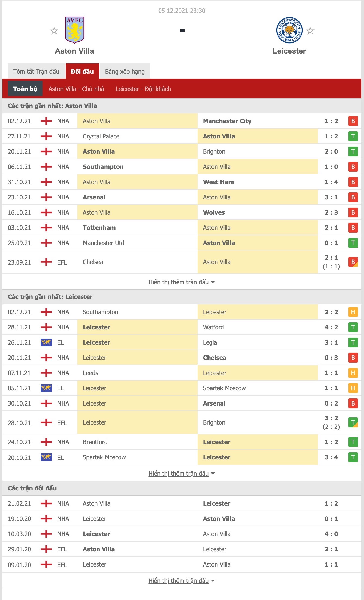364x600 pixels.
Task: Click the Aston Villa team name in header
Action: pos(74,51)
